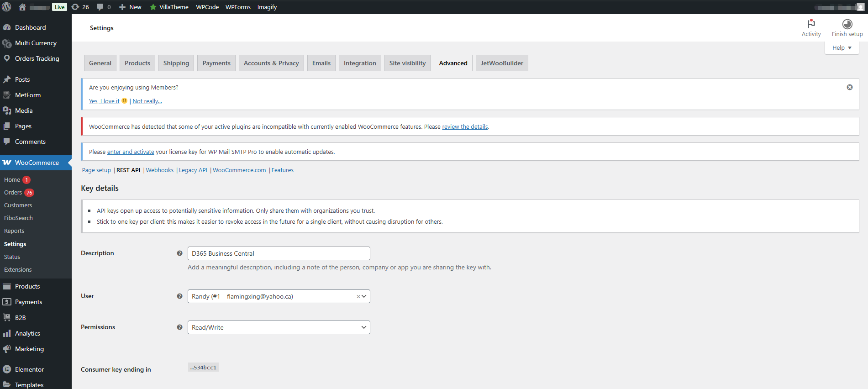Click the 'enter and activate' license link
The height and width of the screenshot is (389, 868).
(x=131, y=152)
